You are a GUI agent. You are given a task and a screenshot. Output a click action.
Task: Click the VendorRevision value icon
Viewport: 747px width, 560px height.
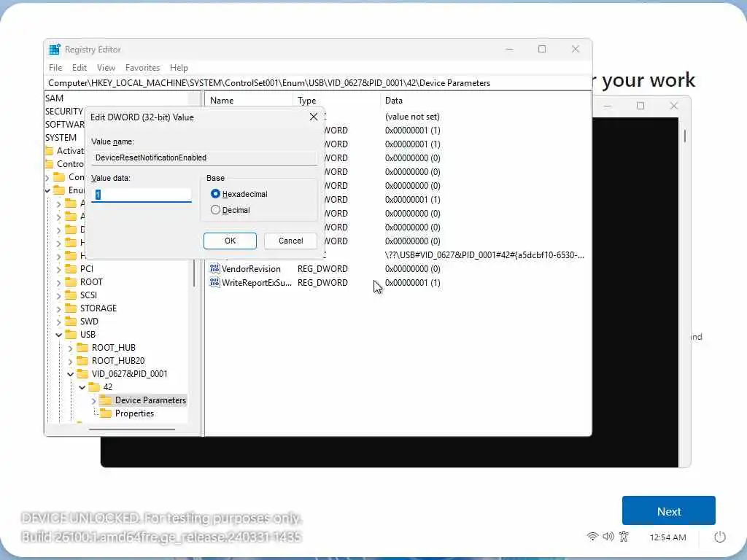214,268
